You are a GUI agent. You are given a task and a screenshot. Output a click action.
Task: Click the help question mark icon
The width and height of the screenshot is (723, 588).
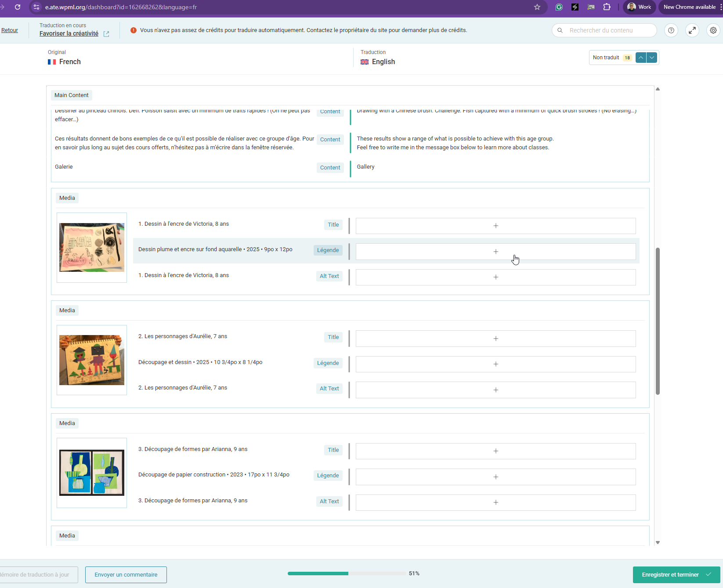pyautogui.click(x=671, y=30)
